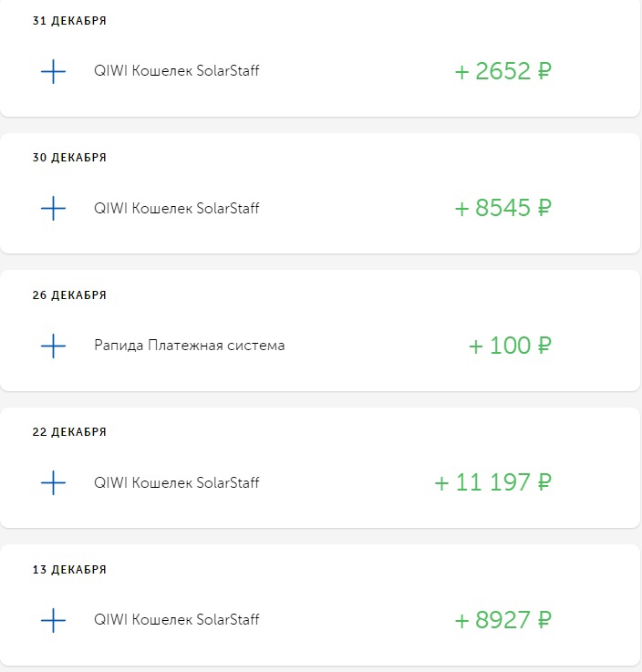Viewport: 642px width, 672px height.
Task: Click the + 8545 ₽ amount
Action: [x=502, y=209]
